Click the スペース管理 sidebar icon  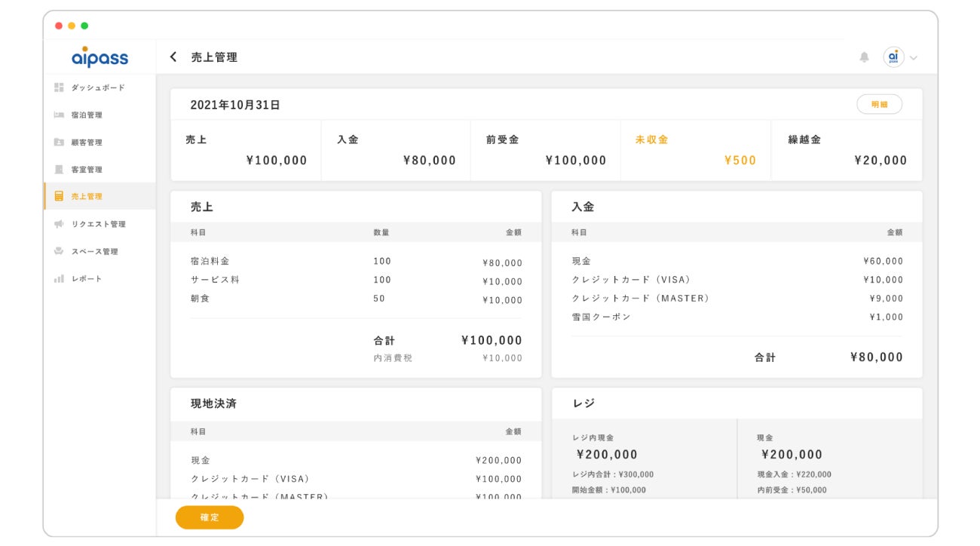point(59,251)
